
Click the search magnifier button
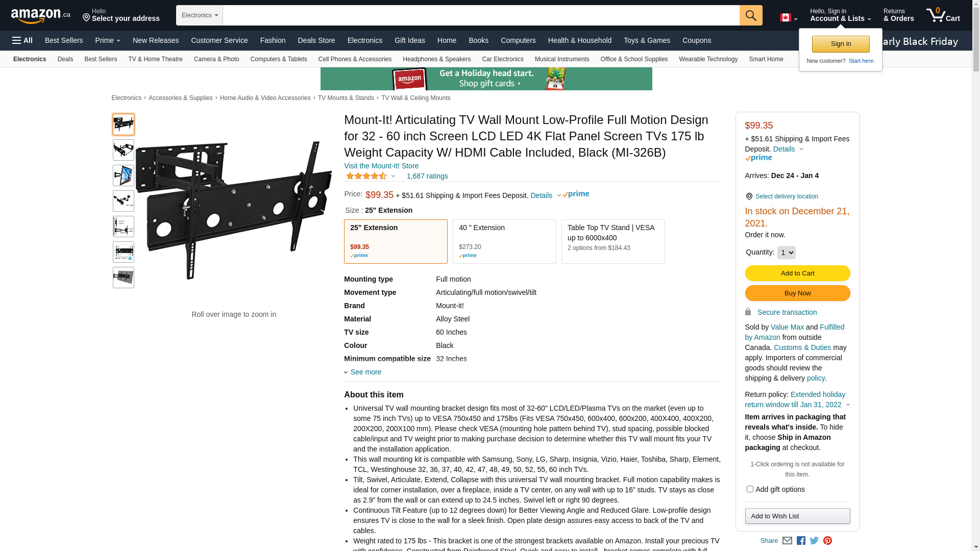pos(751,15)
